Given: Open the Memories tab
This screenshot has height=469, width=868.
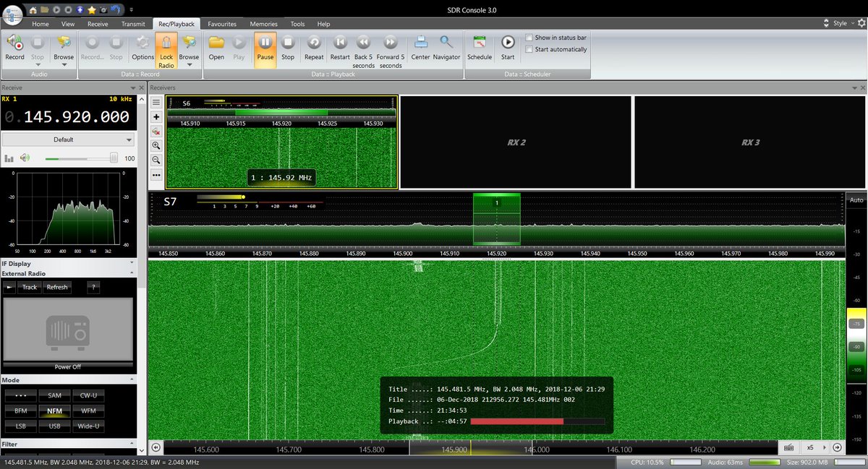Looking at the screenshot, I should 264,24.
